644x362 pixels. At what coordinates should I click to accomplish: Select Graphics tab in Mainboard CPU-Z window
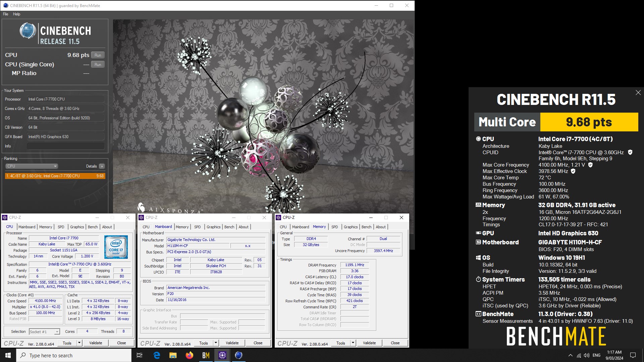click(x=214, y=227)
